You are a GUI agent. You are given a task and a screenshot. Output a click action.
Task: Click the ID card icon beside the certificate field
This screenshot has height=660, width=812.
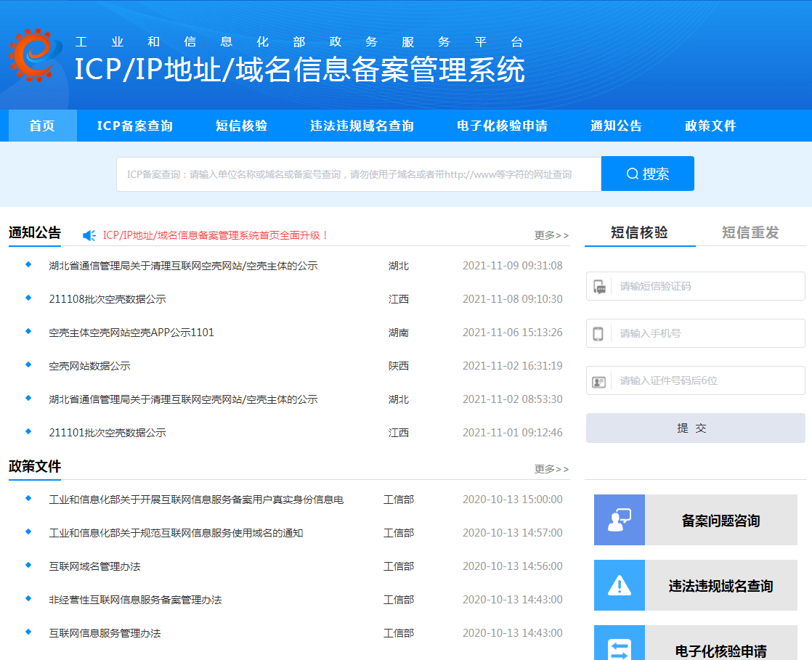click(x=598, y=380)
